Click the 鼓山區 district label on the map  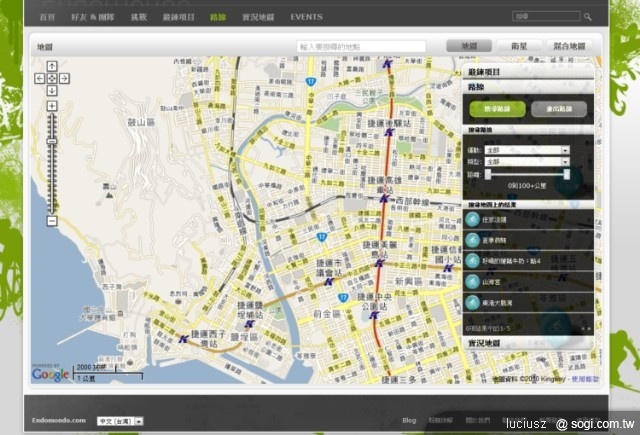(x=141, y=122)
